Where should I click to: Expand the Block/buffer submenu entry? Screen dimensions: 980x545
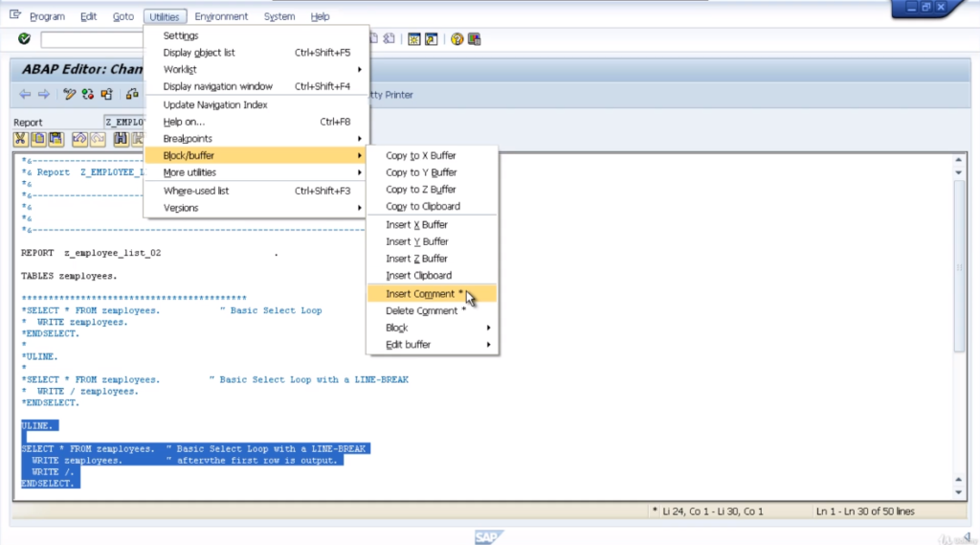tap(256, 155)
